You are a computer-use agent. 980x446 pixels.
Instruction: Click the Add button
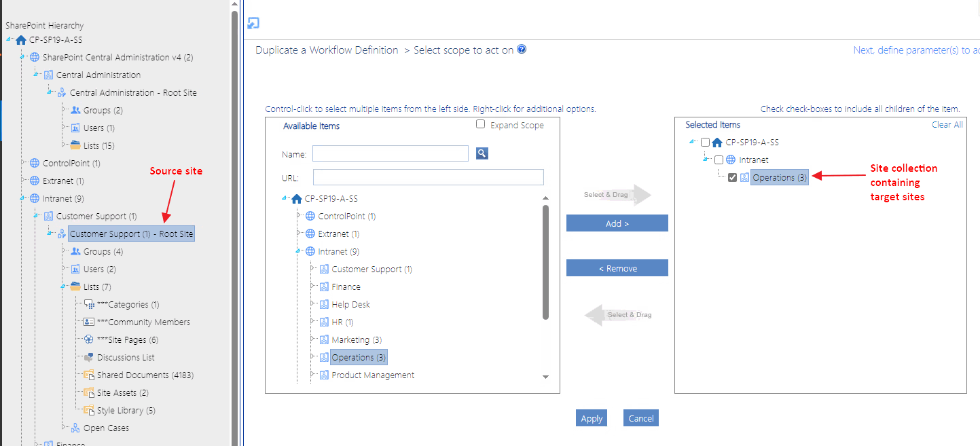click(616, 223)
